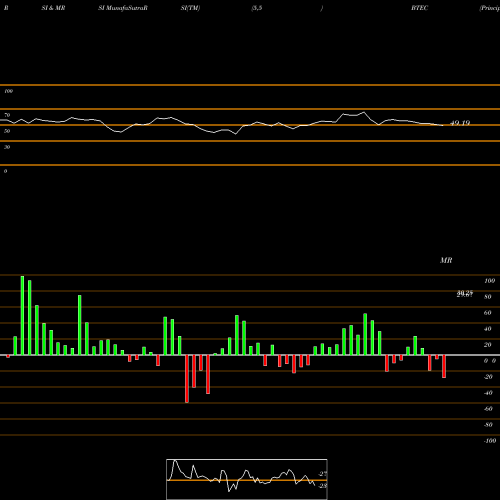Click the deepest red MR bar
The image size is (500, 500).
[187, 379]
